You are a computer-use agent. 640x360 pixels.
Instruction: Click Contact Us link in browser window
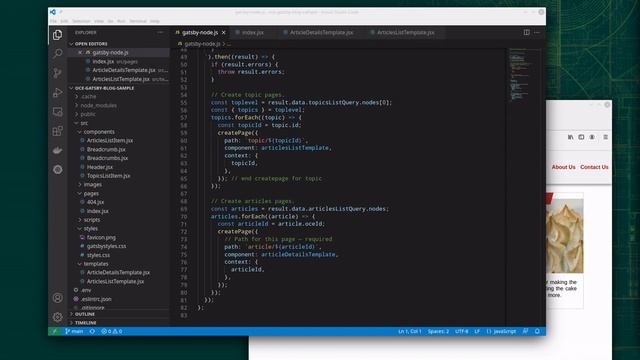pos(594,167)
